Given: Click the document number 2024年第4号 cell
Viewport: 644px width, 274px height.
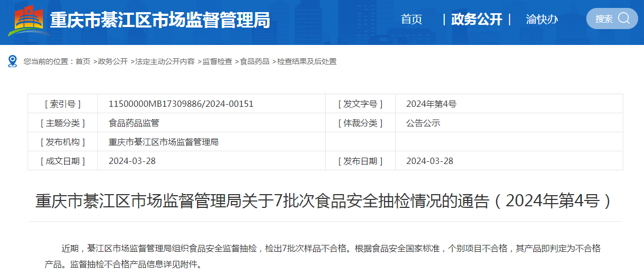Looking at the screenshot, I should click(x=431, y=104).
